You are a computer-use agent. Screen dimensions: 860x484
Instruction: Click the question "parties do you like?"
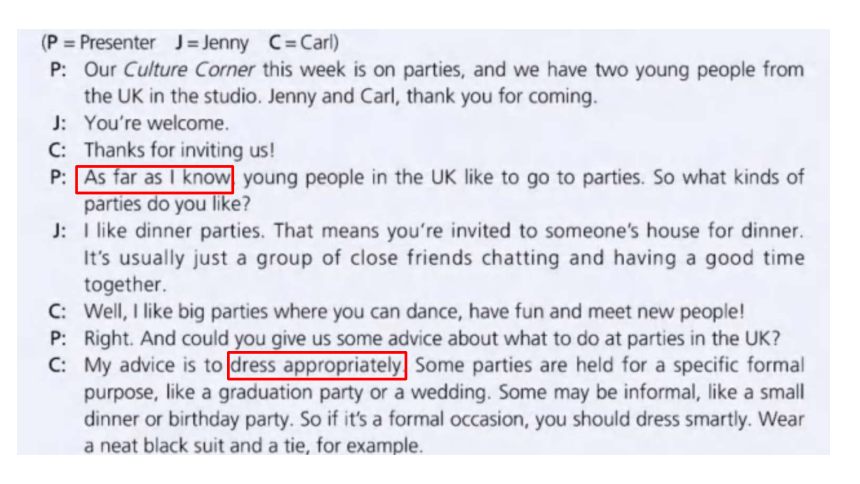click(x=167, y=204)
